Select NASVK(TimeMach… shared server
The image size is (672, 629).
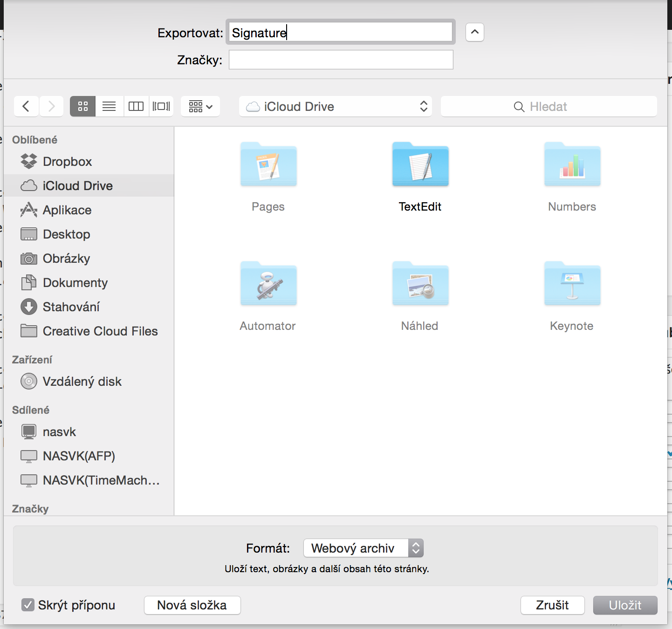(89, 480)
